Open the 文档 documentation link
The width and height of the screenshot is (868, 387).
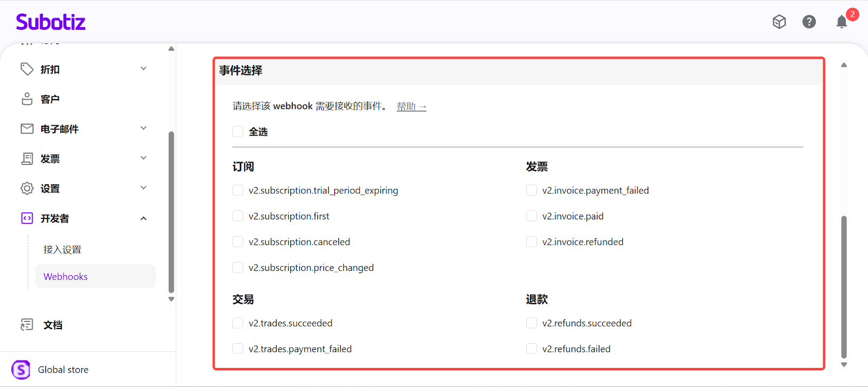(x=53, y=325)
